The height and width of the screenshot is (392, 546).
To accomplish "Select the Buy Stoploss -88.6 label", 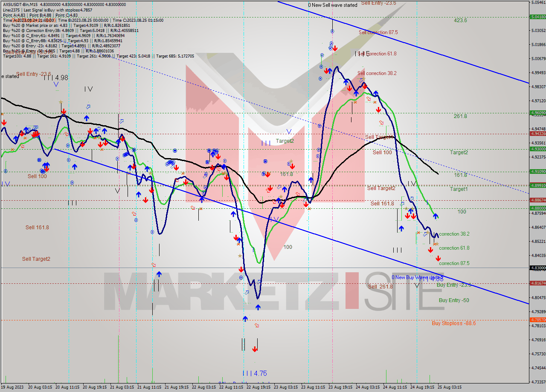I will tap(453, 323).
